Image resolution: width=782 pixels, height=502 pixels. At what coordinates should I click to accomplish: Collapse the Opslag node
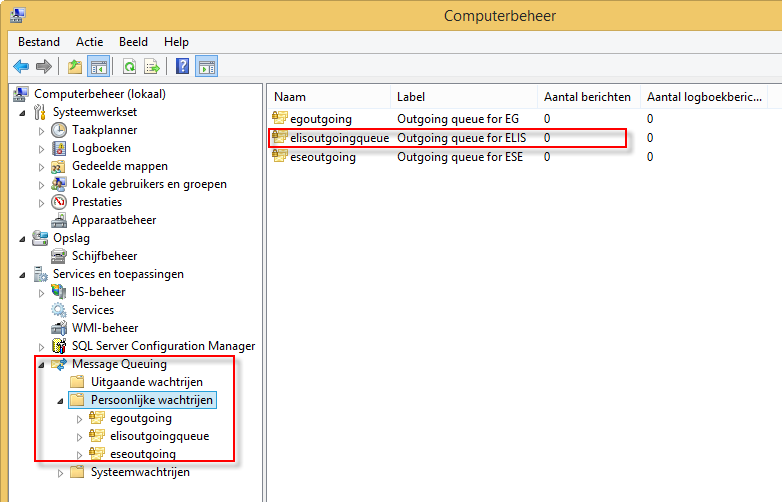22,239
